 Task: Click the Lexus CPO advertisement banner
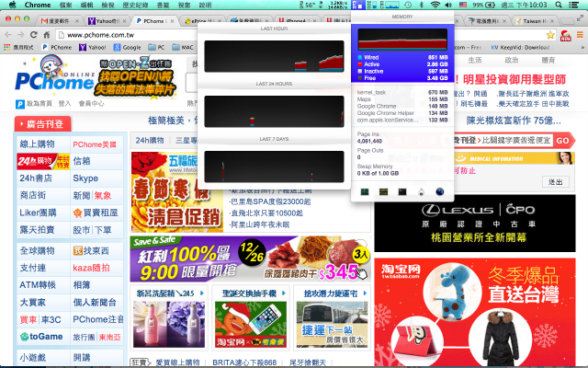475,223
